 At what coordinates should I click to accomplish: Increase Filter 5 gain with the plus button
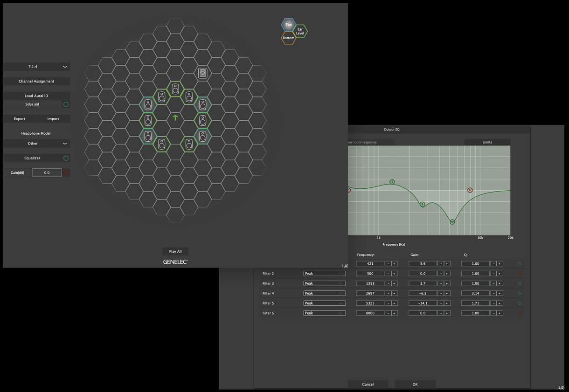click(447, 303)
